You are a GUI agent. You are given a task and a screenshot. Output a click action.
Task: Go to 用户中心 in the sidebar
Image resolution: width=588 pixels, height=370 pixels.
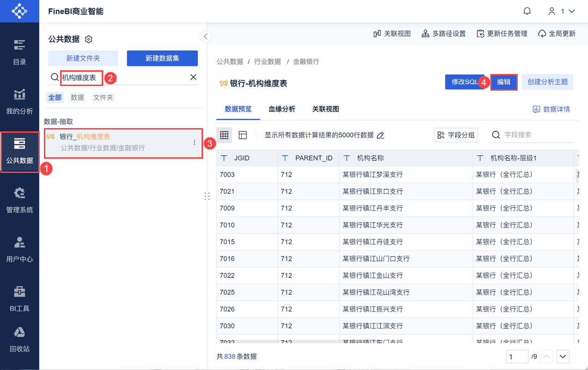[x=19, y=250]
